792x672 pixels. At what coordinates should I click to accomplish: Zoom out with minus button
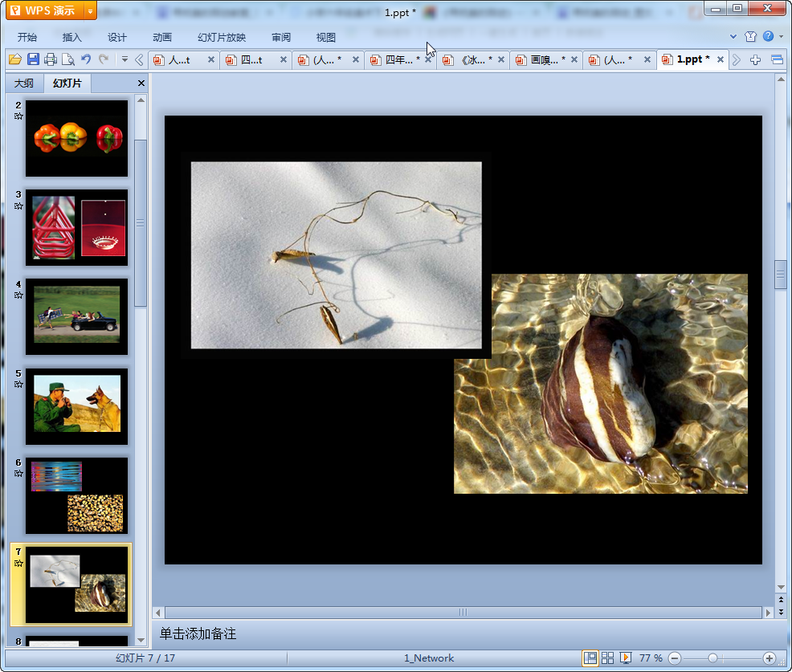pyautogui.click(x=675, y=658)
